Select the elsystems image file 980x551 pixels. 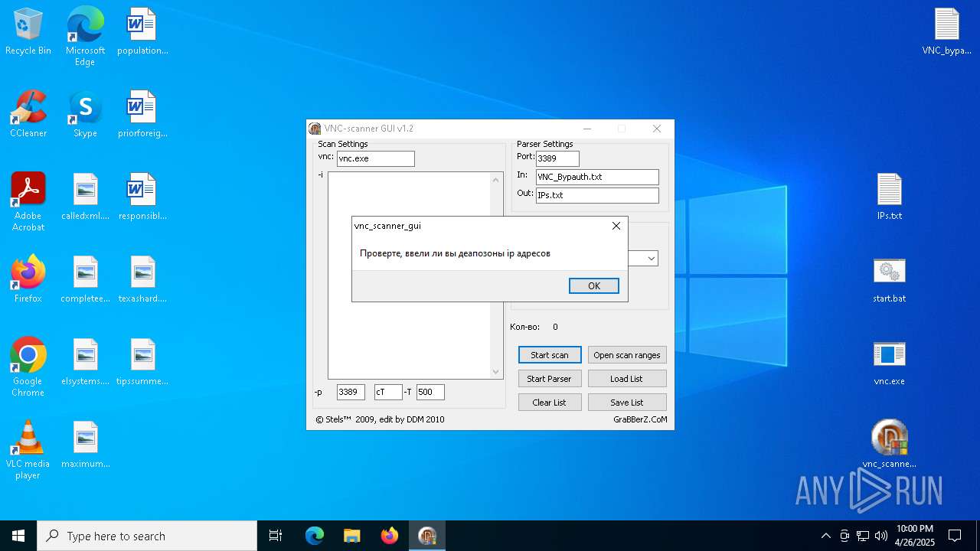coord(85,363)
